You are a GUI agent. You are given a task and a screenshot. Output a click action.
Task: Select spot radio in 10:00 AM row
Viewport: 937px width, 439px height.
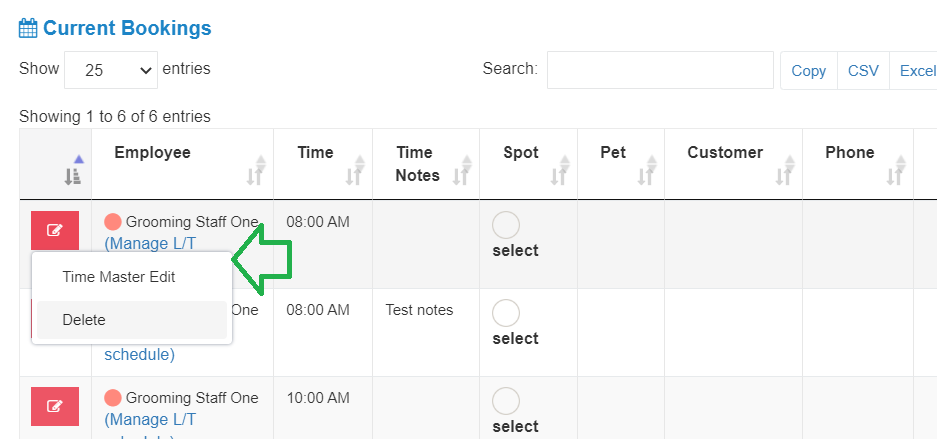click(x=506, y=401)
